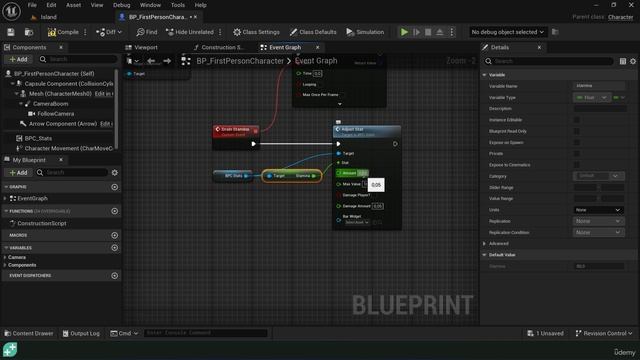The height and width of the screenshot is (360, 640).
Task: Toggle Instance Editable checkbox
Action: click(577, 120)
